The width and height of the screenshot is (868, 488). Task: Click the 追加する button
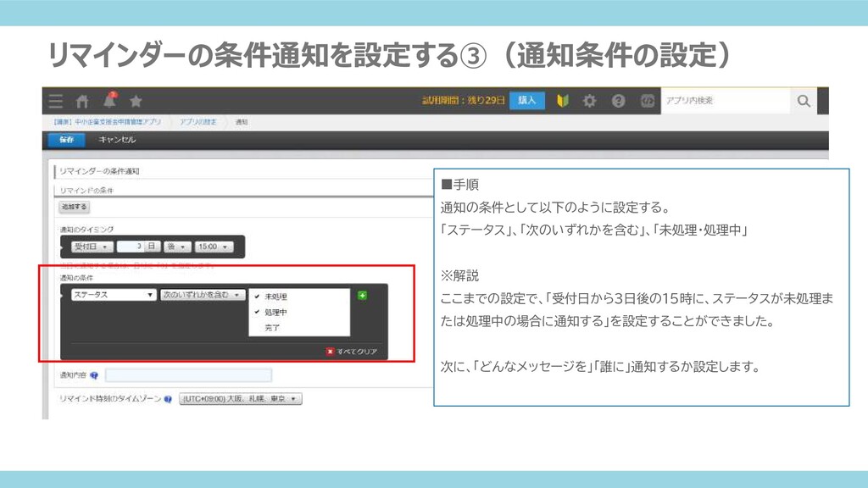[x=75, y=207]
